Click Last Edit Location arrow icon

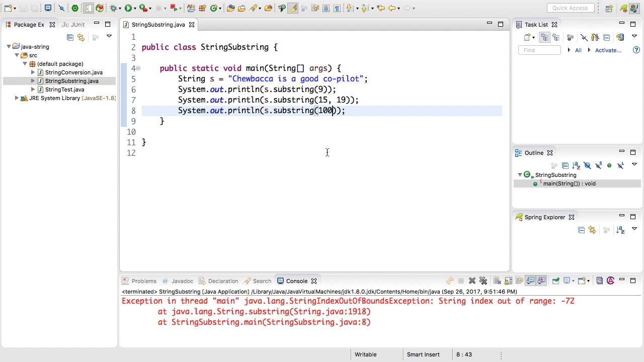pos(381,8)
